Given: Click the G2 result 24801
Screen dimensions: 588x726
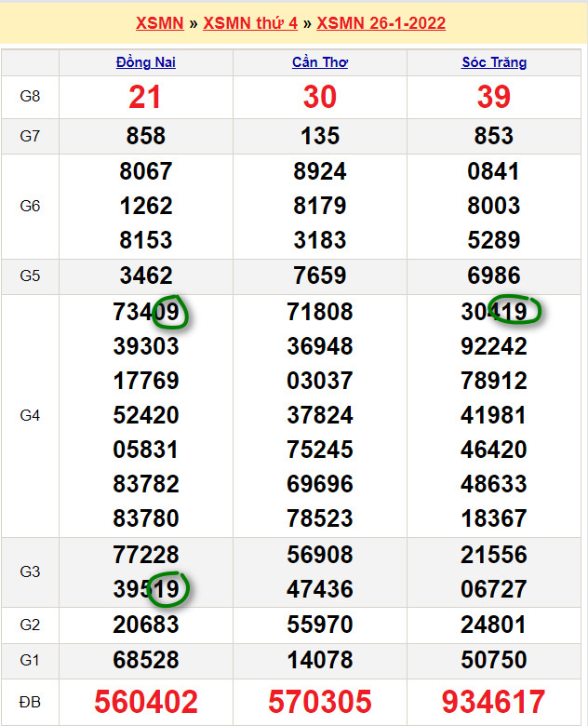Looking at the screenshot, I should (x=494, y=625).
